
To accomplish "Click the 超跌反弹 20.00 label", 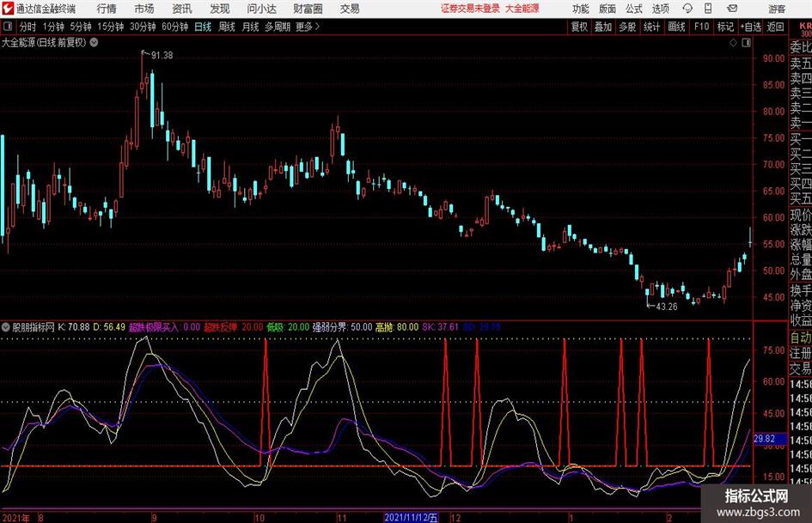I will click(x=234, y=327).
